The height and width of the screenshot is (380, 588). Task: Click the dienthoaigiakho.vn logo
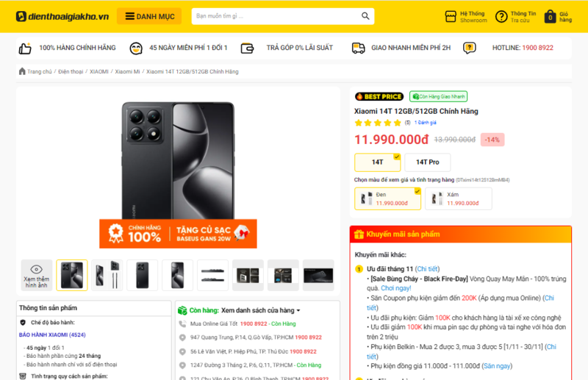pos(62,16)
